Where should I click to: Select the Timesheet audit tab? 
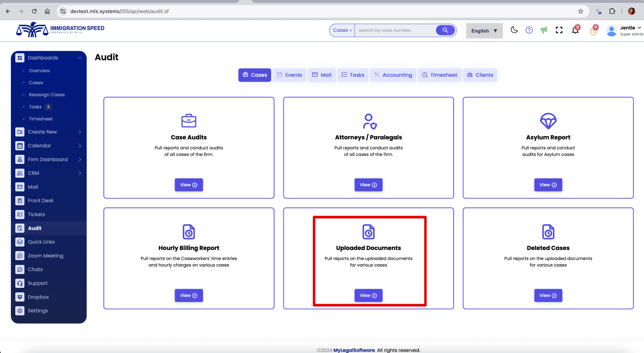(440, 75)
